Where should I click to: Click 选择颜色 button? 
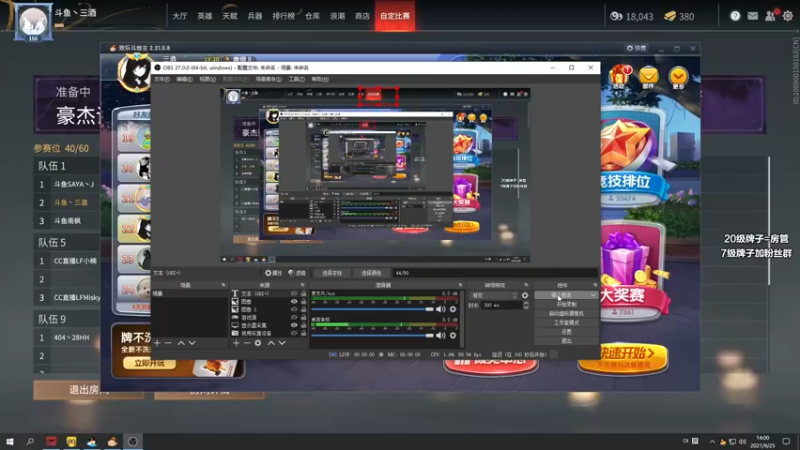click(x=371, y=273)
